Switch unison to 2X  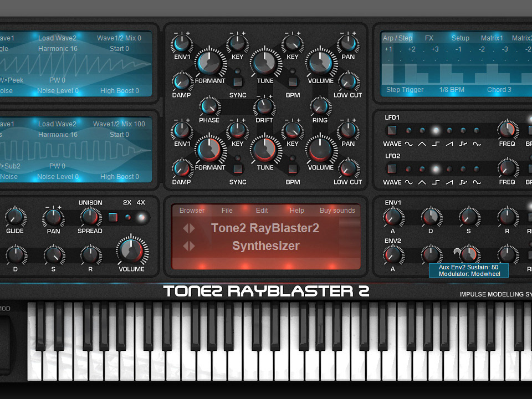tap(128, 217)
